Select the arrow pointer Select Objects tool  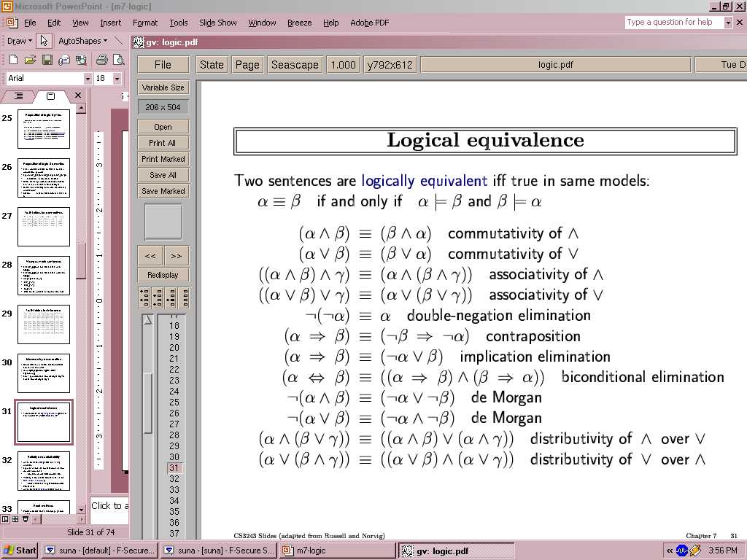coord(44,41)
